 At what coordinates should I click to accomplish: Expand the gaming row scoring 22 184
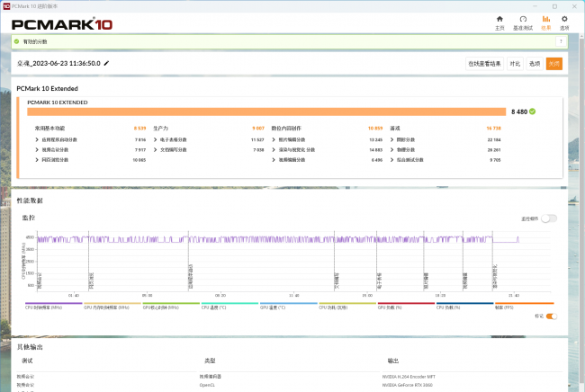(391, 139)
